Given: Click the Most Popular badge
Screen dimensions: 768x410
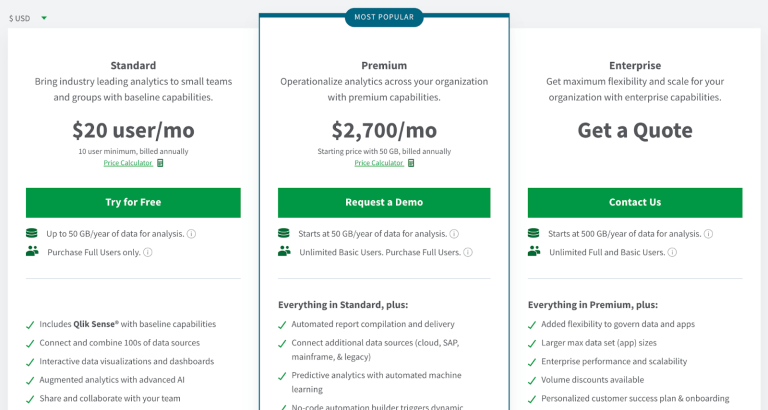Looking at the screenshot, I should [384, 17].
